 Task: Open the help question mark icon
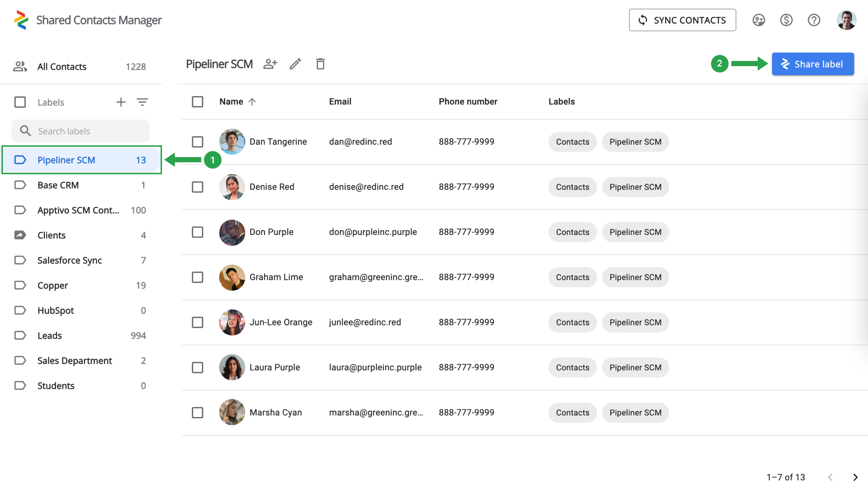(x=814, y=20)
